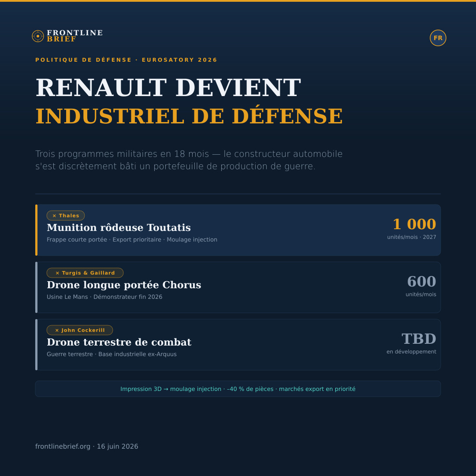
Task: Click the en développement label
Action: click(411, 352)
